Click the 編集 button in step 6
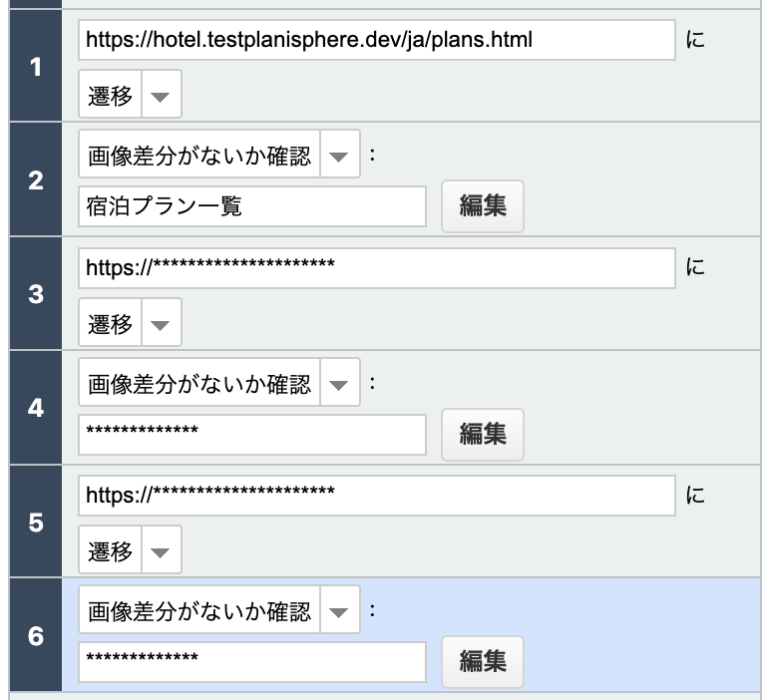This screenshot has height=700, width=770. point(483,662)
